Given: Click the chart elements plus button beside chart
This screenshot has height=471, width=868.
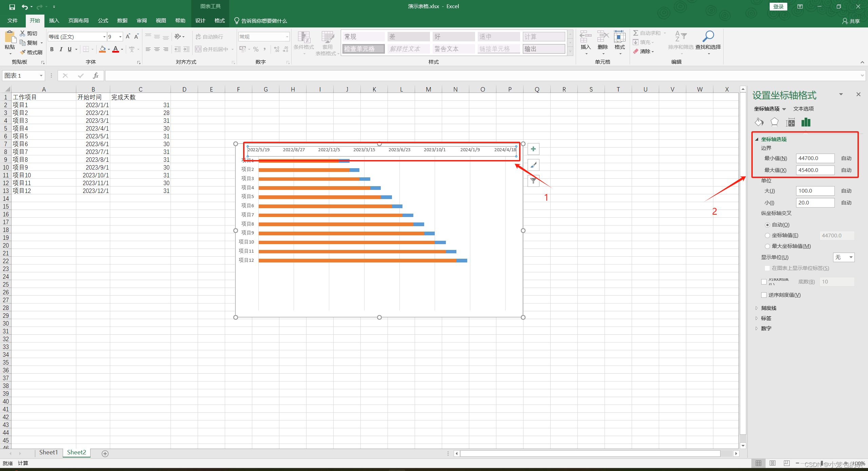Looking at the screenshot, I should (x=533, y=149).
